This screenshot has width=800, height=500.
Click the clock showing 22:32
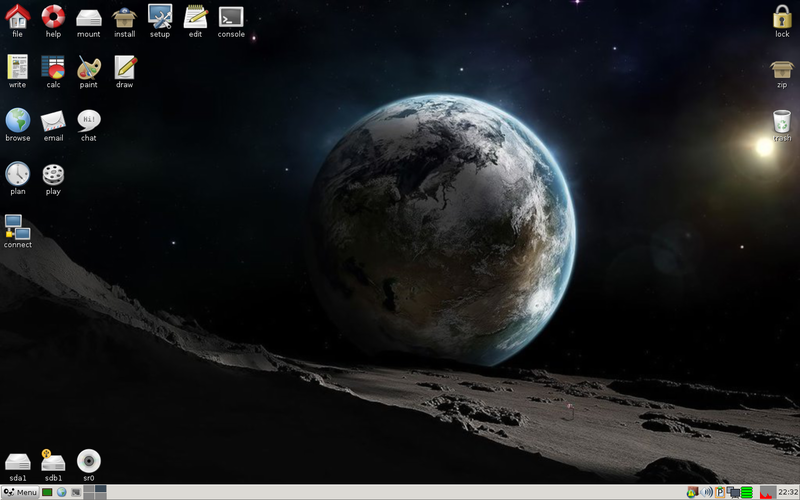point(788,492)
